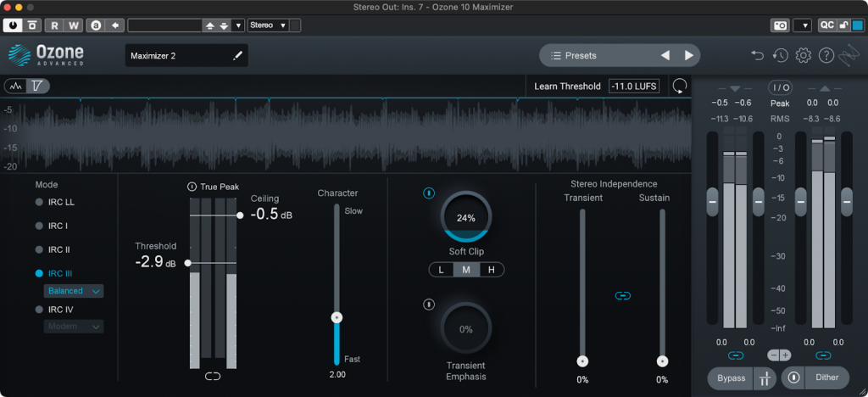Open the Balanced style dropdown
The image size is (868, 397).
pos(74,291)
